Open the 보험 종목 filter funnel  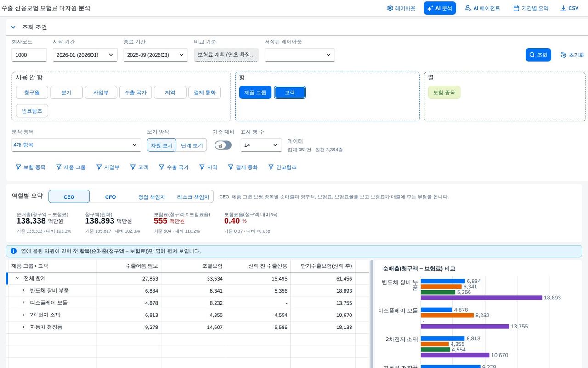pos(30,167)
